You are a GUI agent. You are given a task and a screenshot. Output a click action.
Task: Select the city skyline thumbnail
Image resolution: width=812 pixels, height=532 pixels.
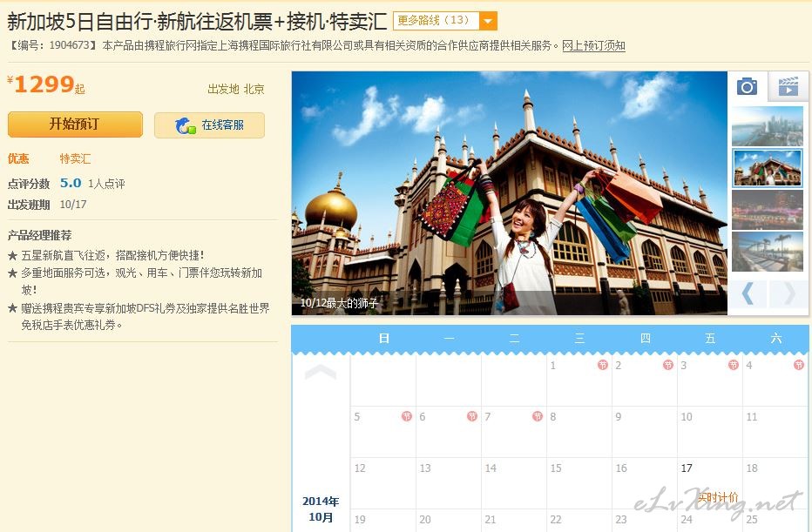(x=767, y=127)
